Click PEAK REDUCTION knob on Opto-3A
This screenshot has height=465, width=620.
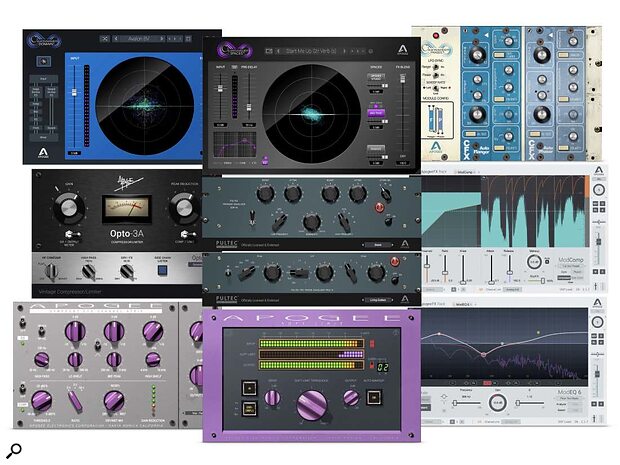183,207
